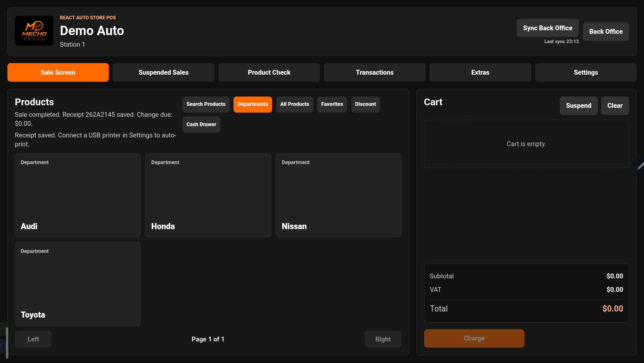
Task: Open the Nissan department card
Action: [339, 195]
